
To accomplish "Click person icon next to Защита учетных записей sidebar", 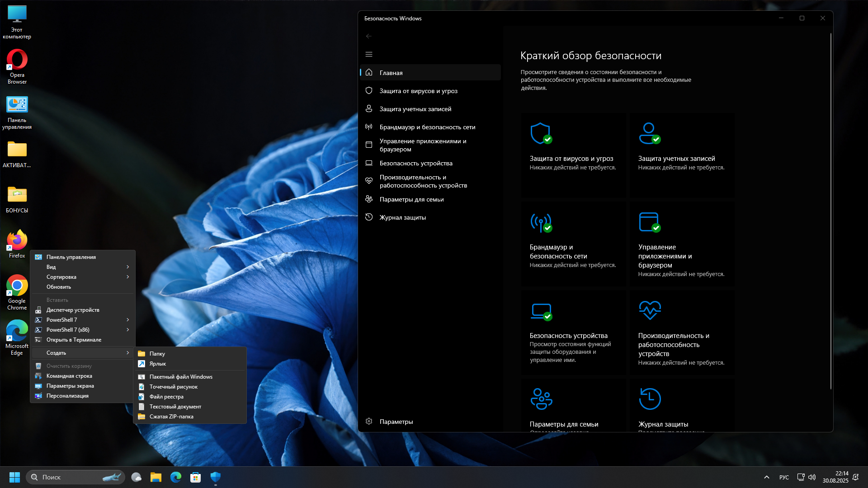I will coord(369,108).
